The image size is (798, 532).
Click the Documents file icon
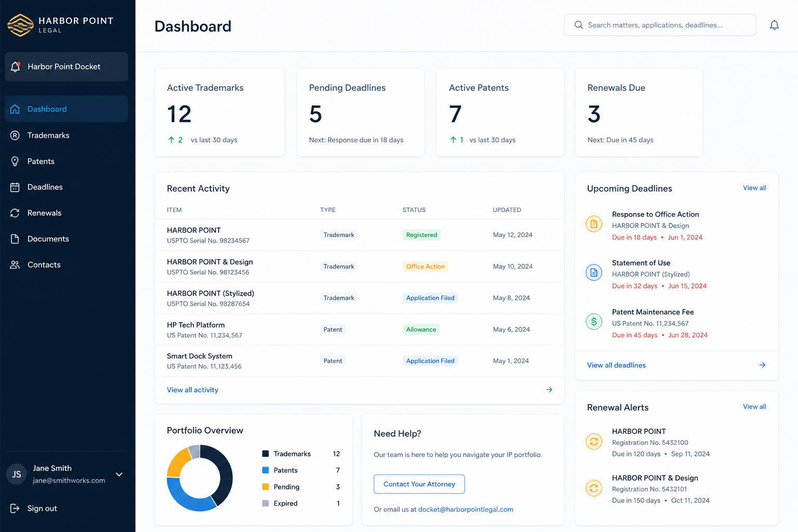(15, 239)
